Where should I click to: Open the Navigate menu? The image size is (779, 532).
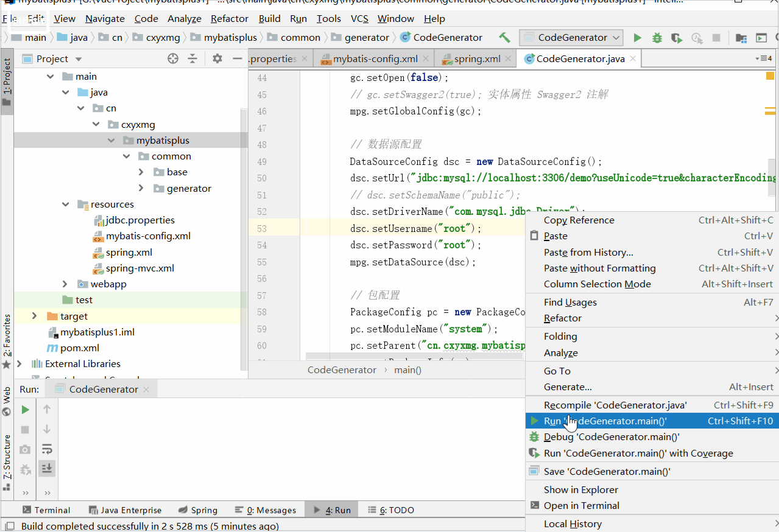point(105,18)
